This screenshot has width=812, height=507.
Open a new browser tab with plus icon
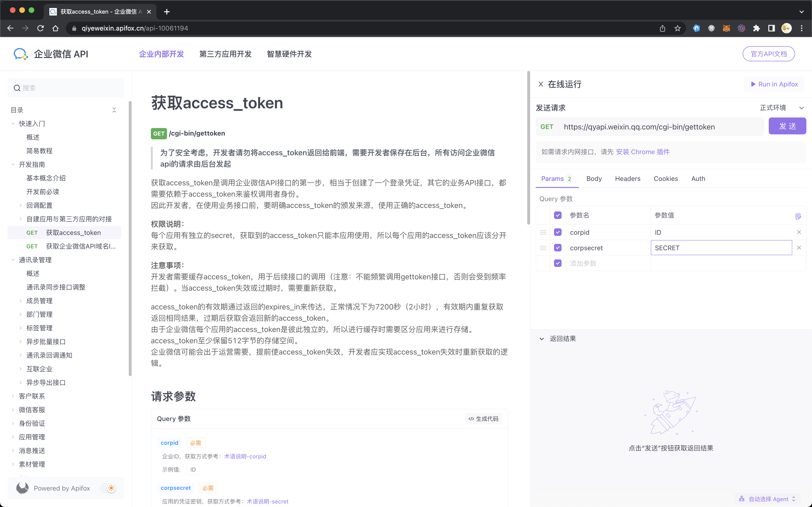click(x=167, y=12)
